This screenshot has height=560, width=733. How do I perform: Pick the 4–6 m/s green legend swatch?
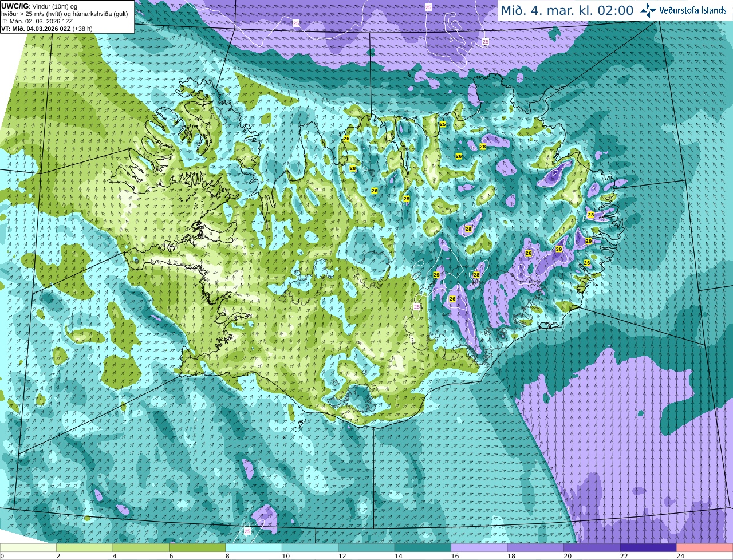tap(141, 548)
